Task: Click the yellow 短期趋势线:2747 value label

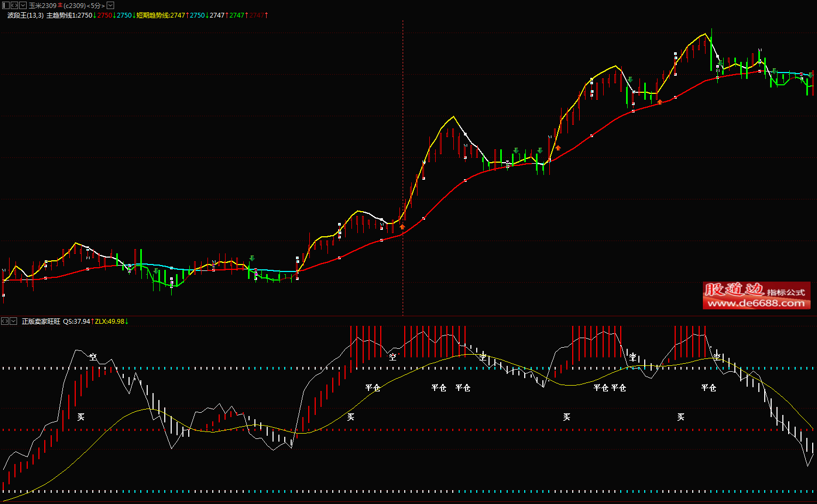Action: (161, 15)
